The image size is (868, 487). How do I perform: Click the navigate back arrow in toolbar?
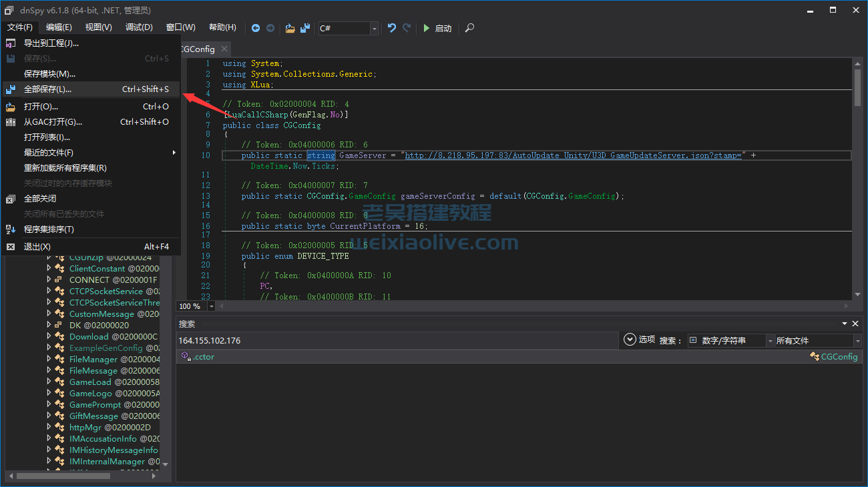[x=256, y=28]
